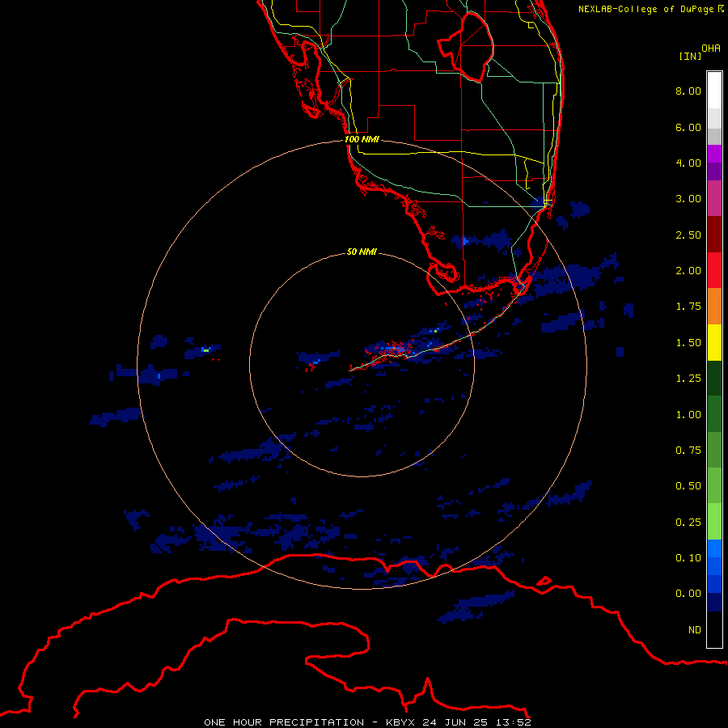
Task: Click the 1.75 legend value
Action: click(688, 307)
